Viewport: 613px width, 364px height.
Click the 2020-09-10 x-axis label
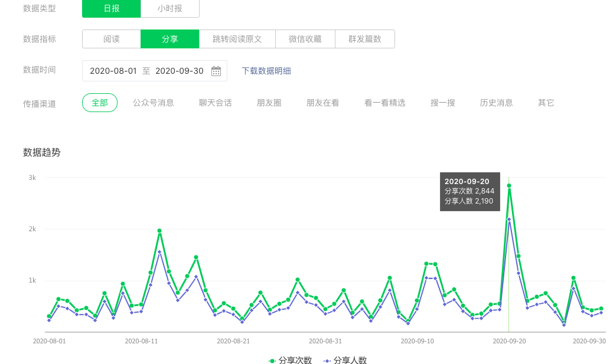(417, 341)
